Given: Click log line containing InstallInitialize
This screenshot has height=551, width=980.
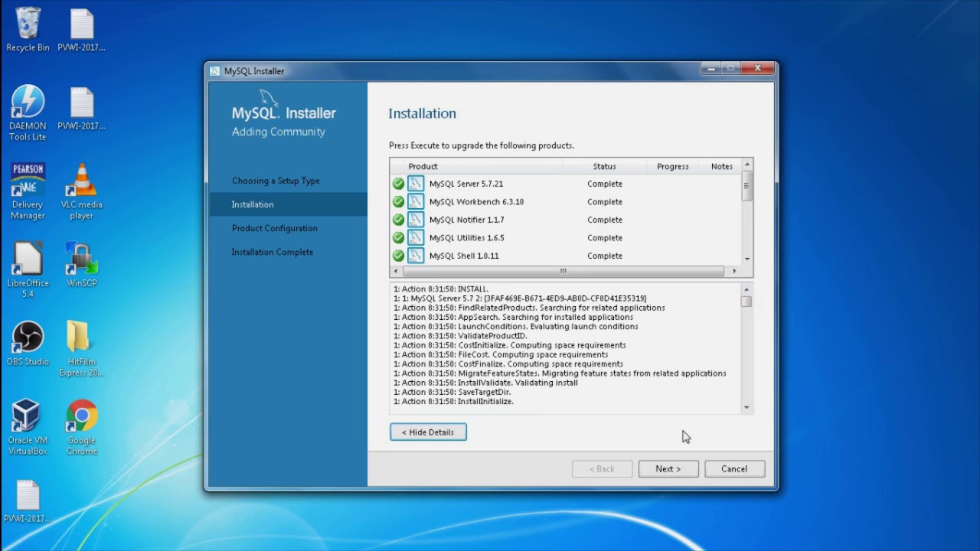Looking at the screenshot, I should 454,401.
